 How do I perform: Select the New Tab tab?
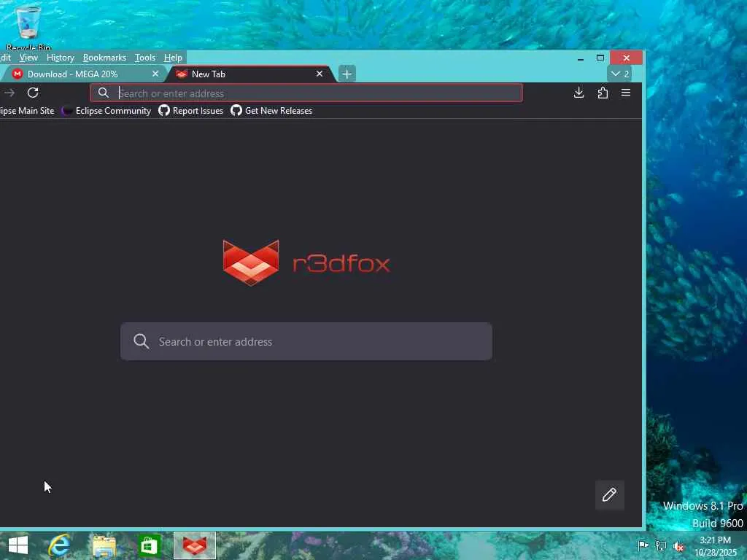point(251,74)
